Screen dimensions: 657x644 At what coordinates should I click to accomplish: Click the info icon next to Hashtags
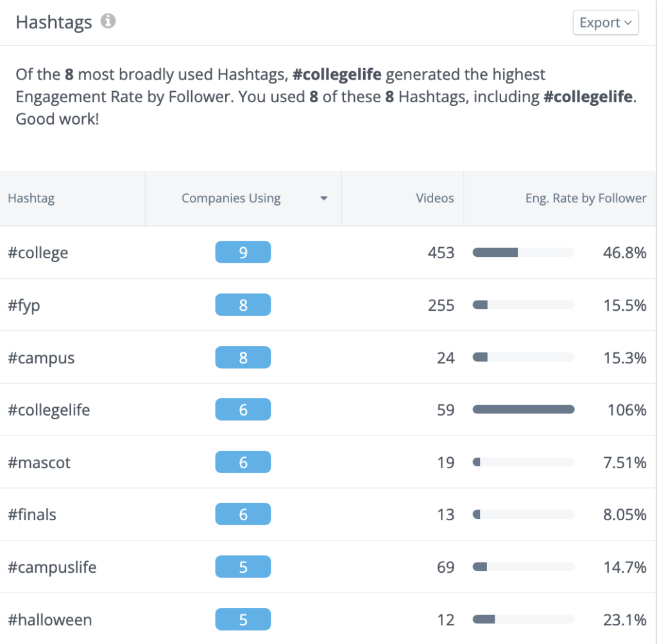[x=108, y=22]
